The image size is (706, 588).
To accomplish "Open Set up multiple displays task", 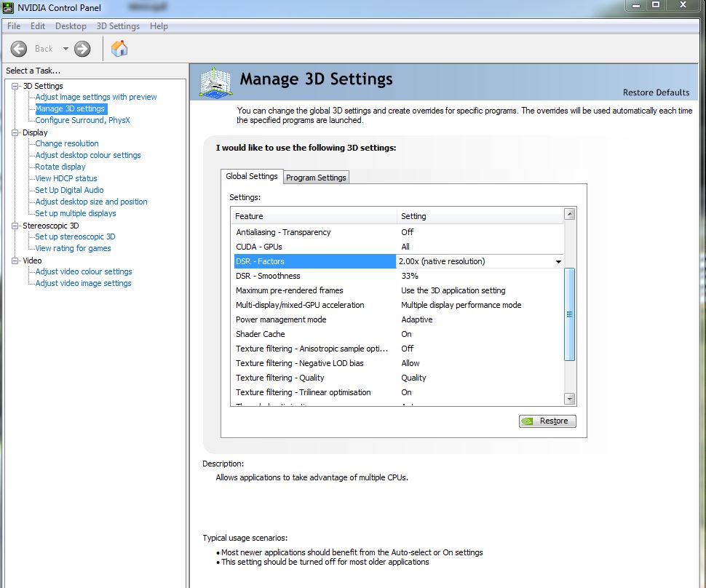I will tap(76, 214).
